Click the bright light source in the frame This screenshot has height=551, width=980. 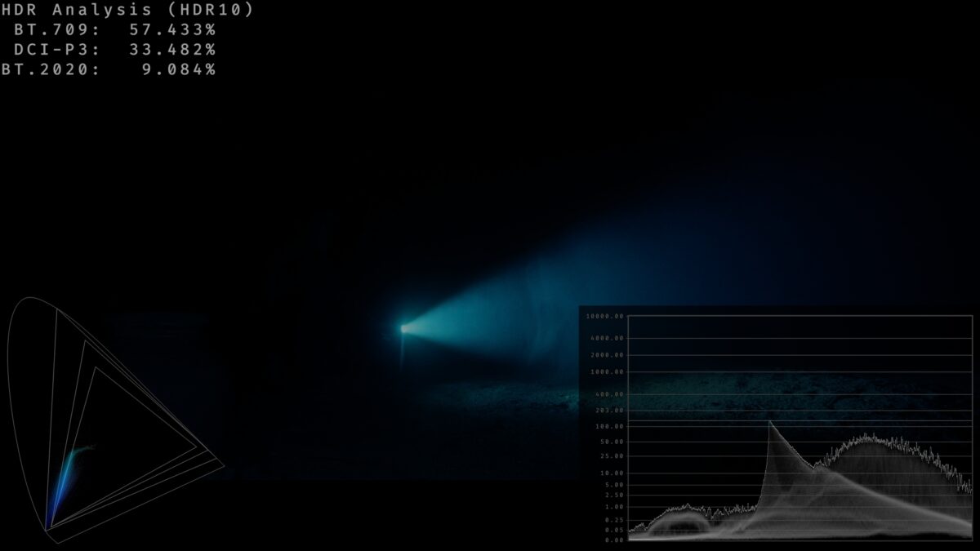coord(403,328)
